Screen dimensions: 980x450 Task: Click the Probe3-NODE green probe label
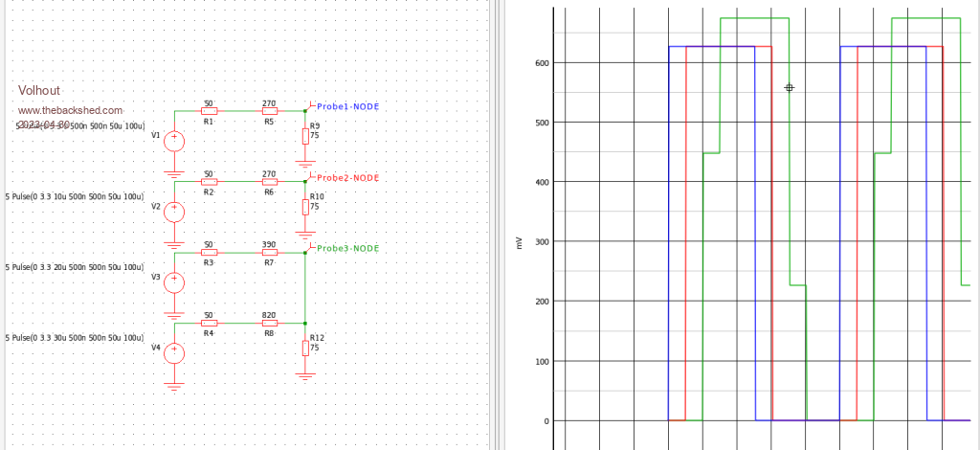pyautogui.click(x=347, y=248)
